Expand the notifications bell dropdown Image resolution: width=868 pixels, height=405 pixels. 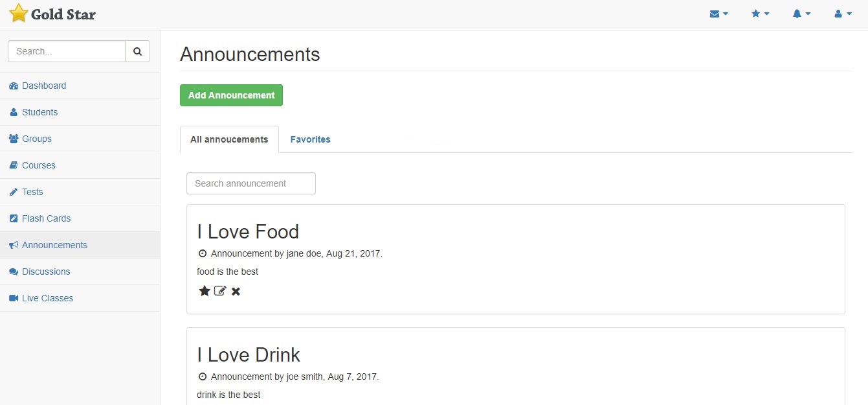tap(801, 14)
